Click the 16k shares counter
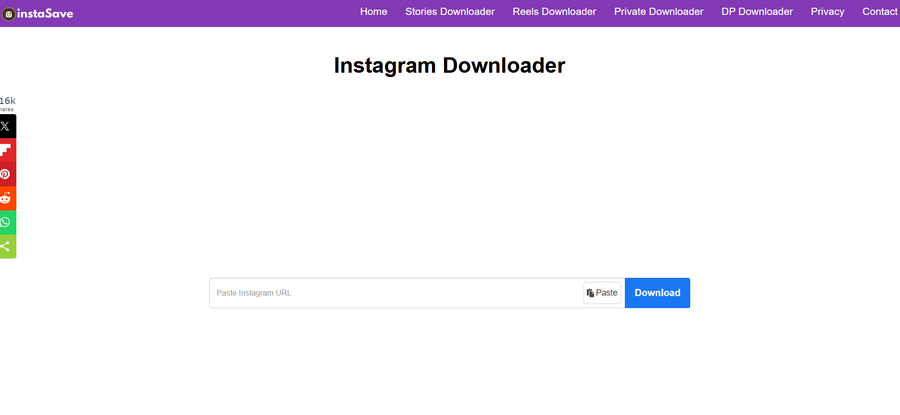 (x=7, y=103)
